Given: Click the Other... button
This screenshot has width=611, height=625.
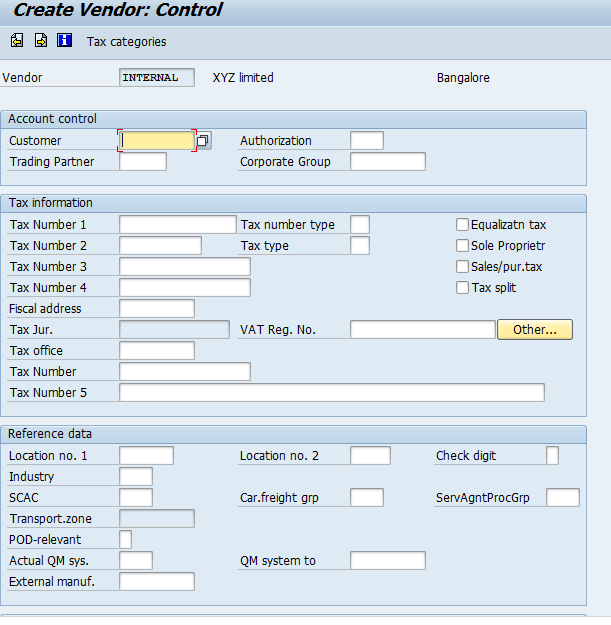Looking at the screenshot, I should pyautogui.click(x=535, y=330).
